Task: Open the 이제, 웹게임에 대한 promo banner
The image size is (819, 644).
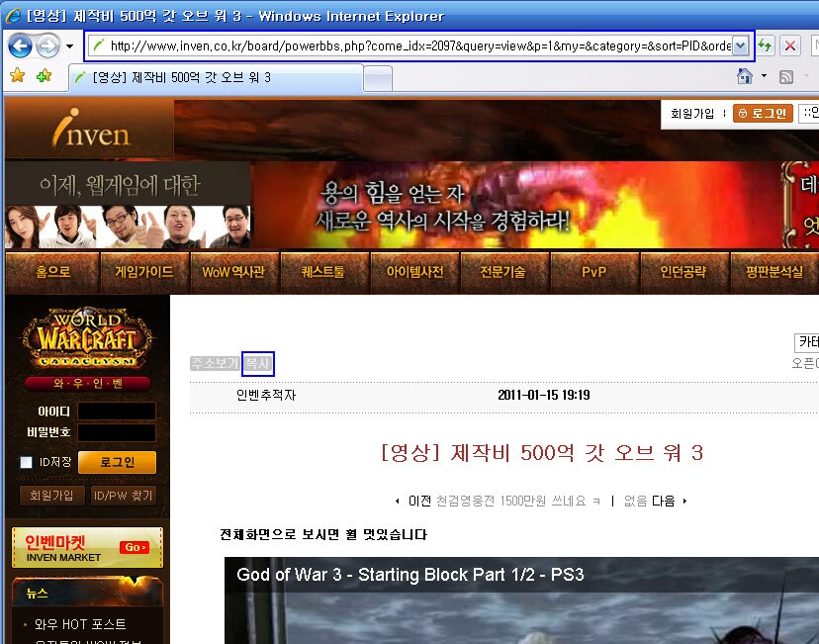Action: [x=128, y=205]
